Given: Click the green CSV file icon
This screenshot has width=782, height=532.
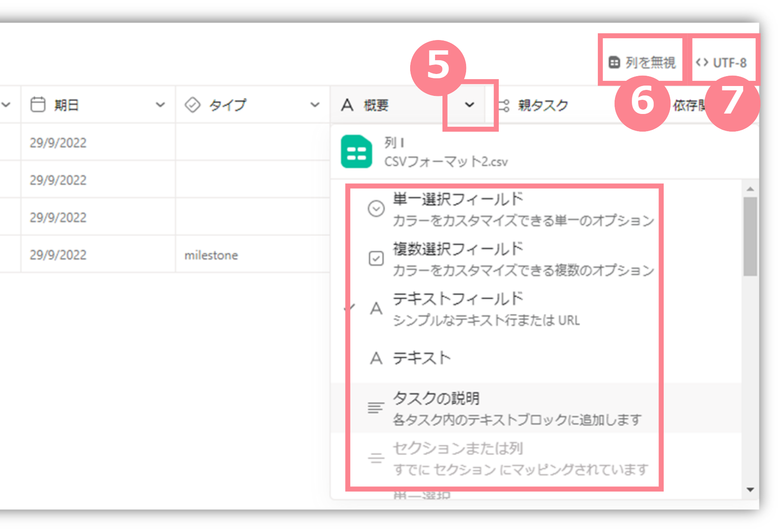Looking at the screenshot, I should [x=356, y=151].
